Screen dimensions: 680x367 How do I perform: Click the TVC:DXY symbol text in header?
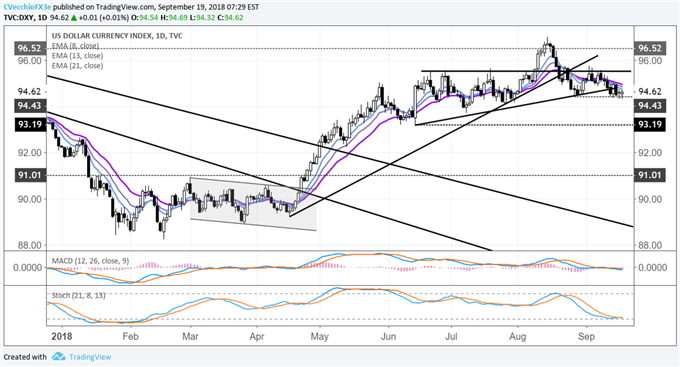[x=18, y=18]
